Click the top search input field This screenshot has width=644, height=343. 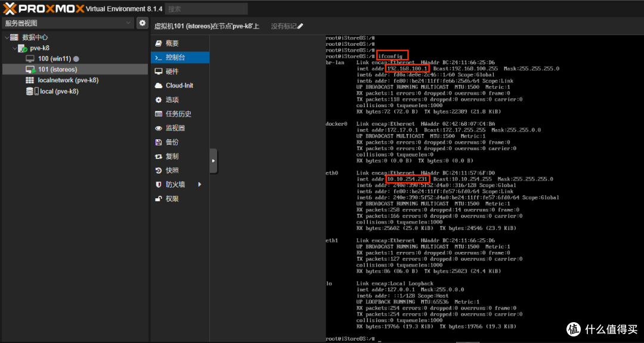coord(206,8)
